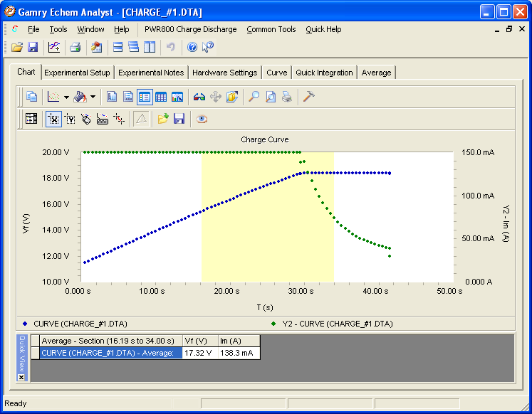This screenshot has height=414, width=532.
Task: Click the scatter plot gallery icon
Action: [53, 97]
